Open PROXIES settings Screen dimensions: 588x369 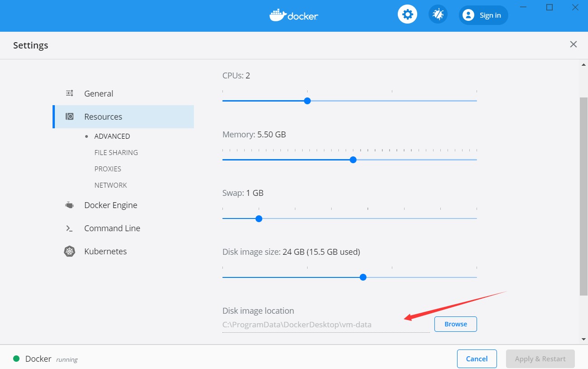108,169
